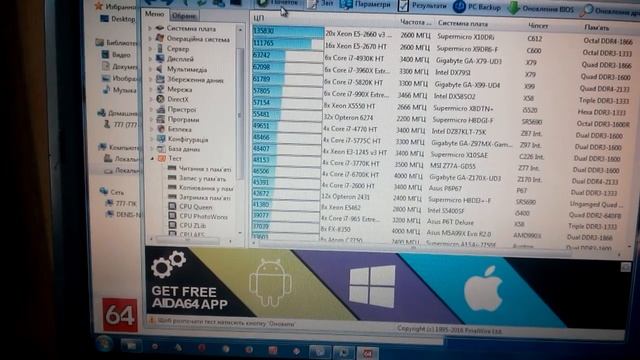Image resolution: width=640 pixels, height=360 pixels.
Task: Select the DirectX tree icon
Action: click(160, 99)
